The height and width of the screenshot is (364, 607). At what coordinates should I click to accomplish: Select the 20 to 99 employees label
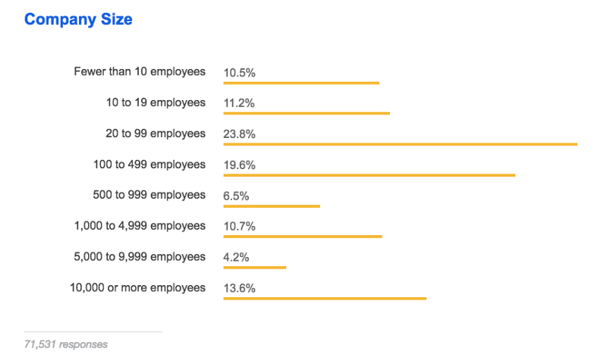click(x=155, y=133)
